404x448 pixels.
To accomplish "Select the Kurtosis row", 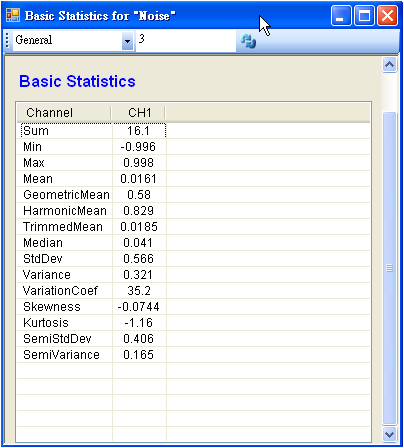I will point(194,323).
